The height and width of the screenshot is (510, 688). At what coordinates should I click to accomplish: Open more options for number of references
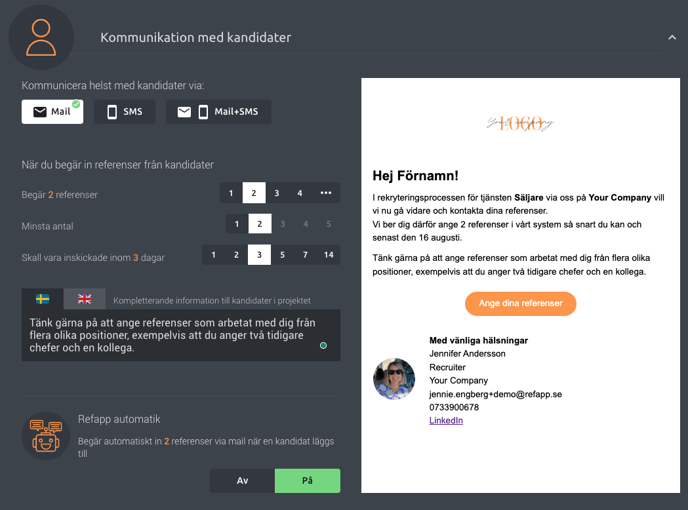click(x=326, y=193)
